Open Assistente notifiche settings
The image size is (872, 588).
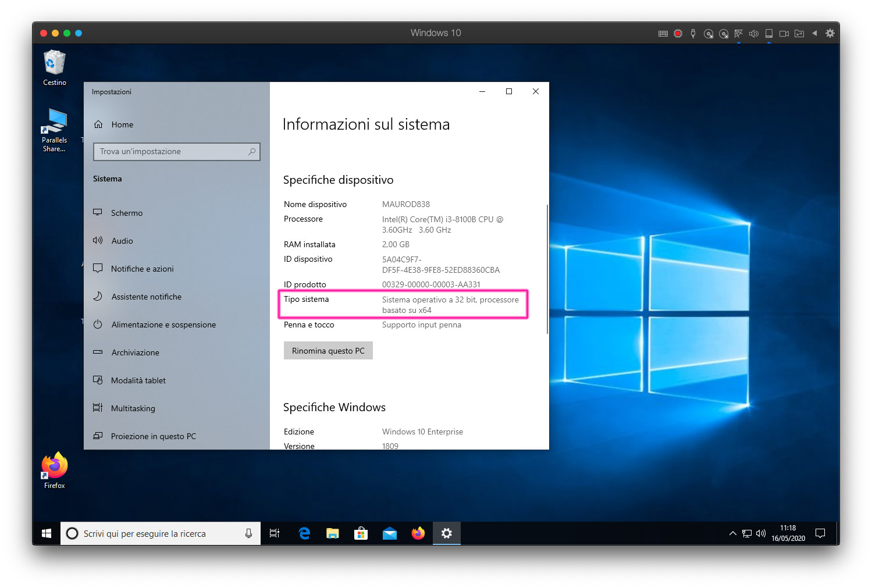pyautogui.click(x=177, y=297)
